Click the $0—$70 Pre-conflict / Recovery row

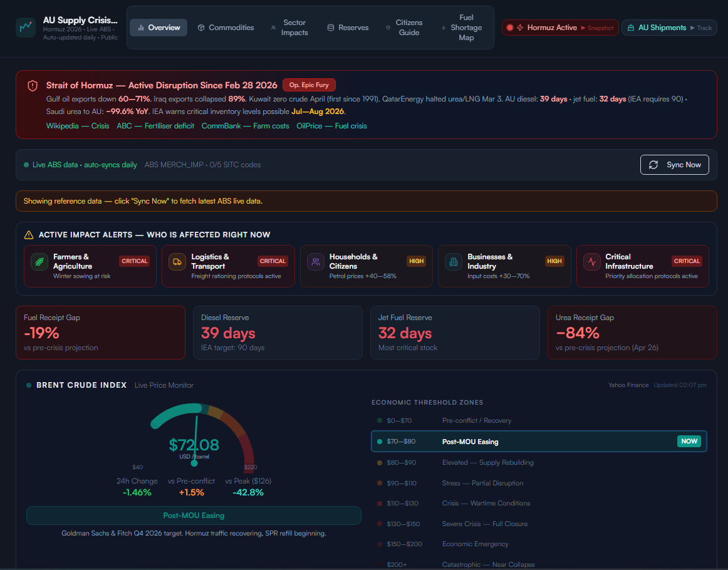pyautogui.click(x=539, y=420)
